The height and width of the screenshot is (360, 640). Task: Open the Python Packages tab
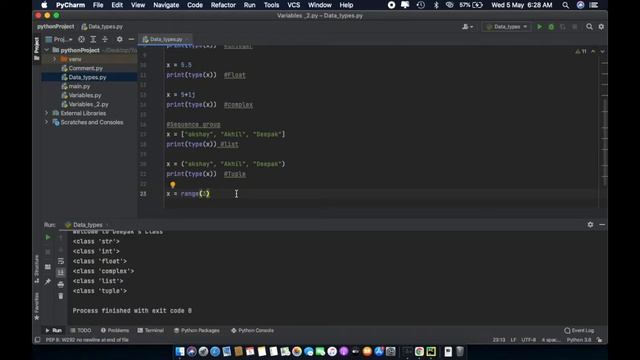tap(197, 330)
